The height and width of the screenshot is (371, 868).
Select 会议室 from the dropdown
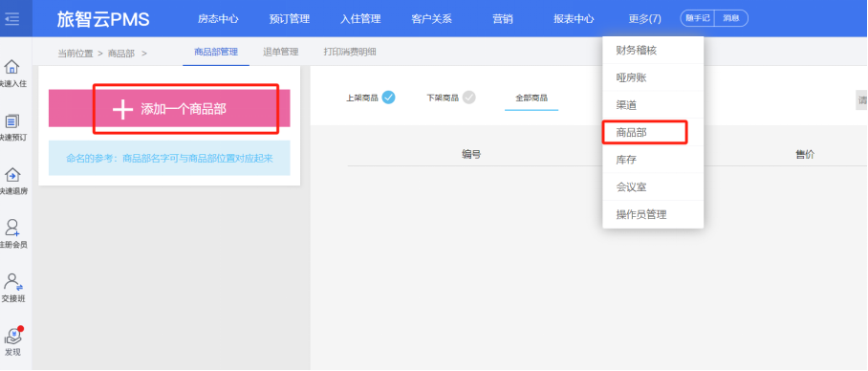coord(653,187)
